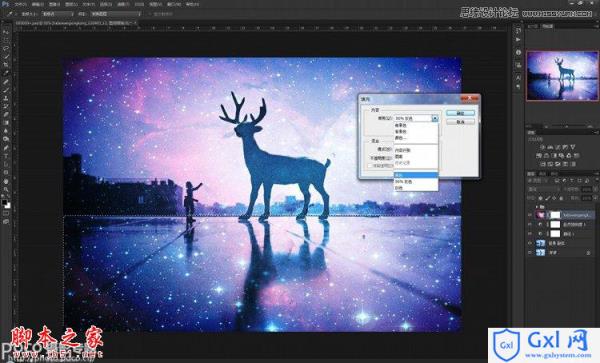Screen dimensions: 600x363
Task: Select 50% gray in the fill list
Action: 416,181
